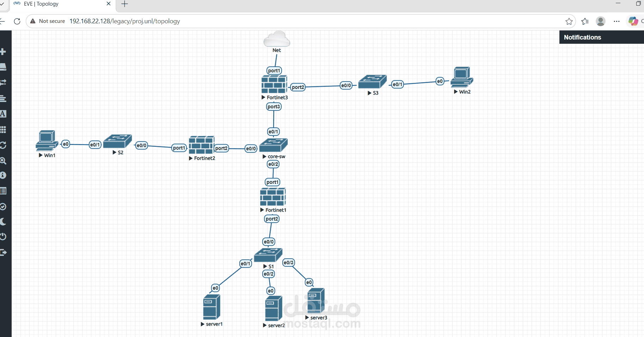Open the browser profile avatar
644x337 pixels.
[x=601, y=22]
